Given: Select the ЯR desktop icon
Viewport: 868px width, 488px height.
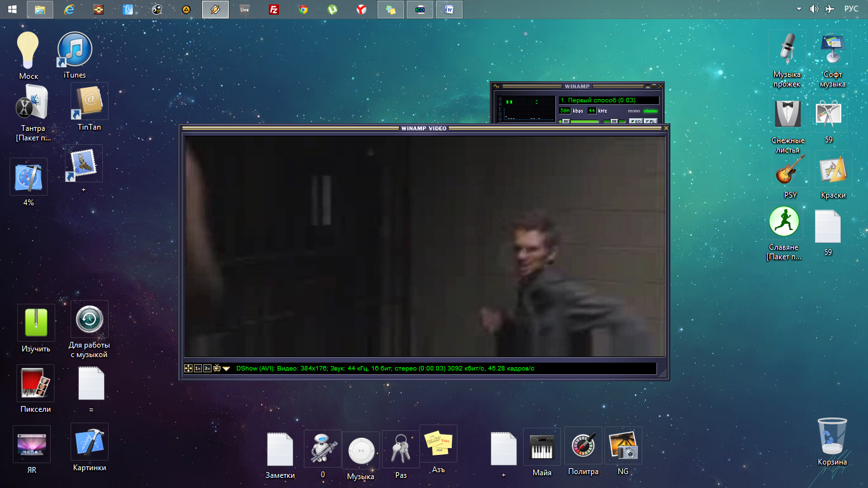Looking at the screenshot, I should click(32, 449).
